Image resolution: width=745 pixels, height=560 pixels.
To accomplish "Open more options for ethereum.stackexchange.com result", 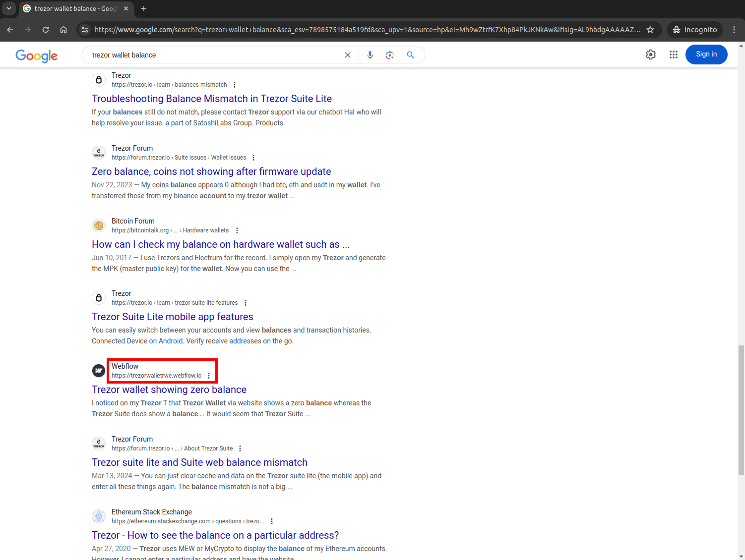I will (x=272, y=521).
